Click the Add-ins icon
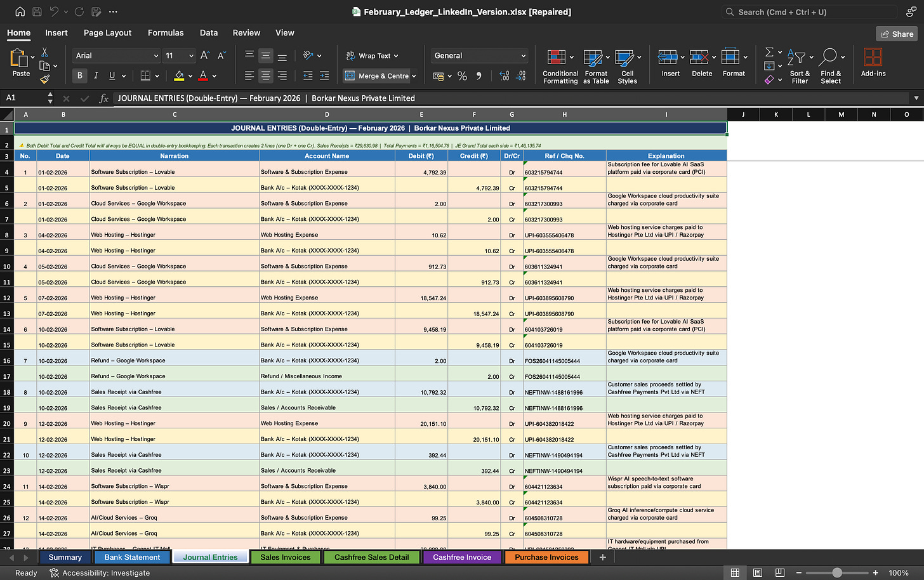The width and height of the screenshot is (924, 580). (873, 63)
